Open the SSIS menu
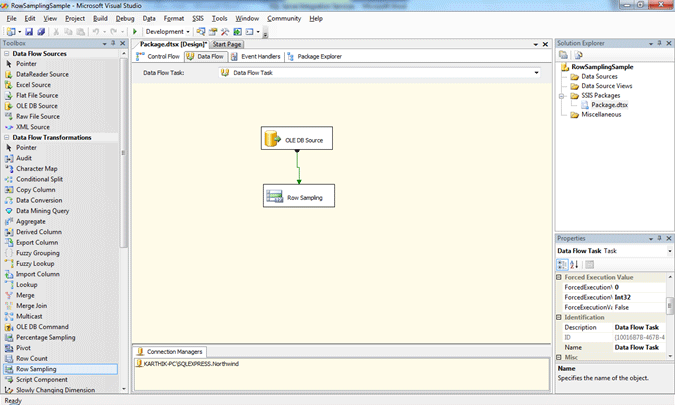 pyautogui.click(x=198, y=19)
